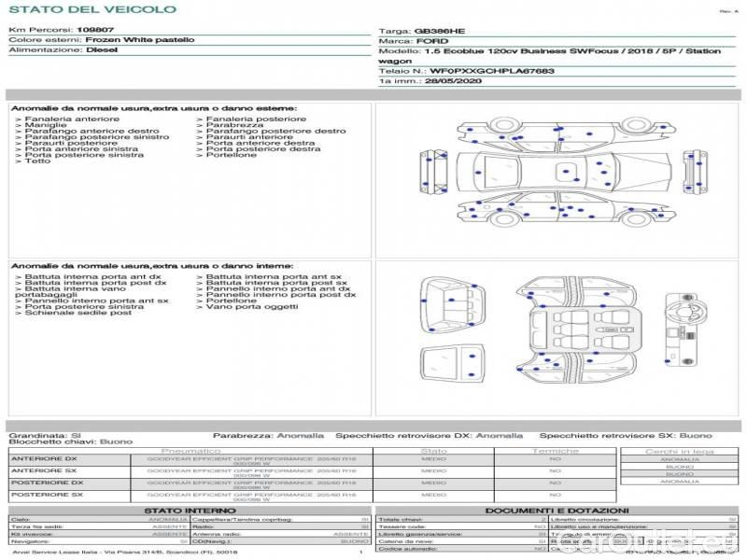
Task: Click the upper exterior side-view car diagram
Action: pos(567,134)
